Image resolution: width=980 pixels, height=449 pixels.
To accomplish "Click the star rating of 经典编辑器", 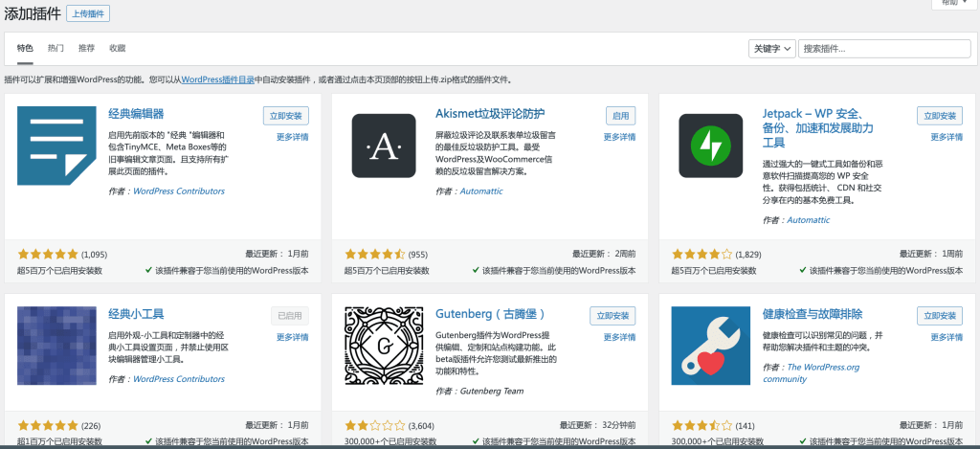I will coord(48,255).
